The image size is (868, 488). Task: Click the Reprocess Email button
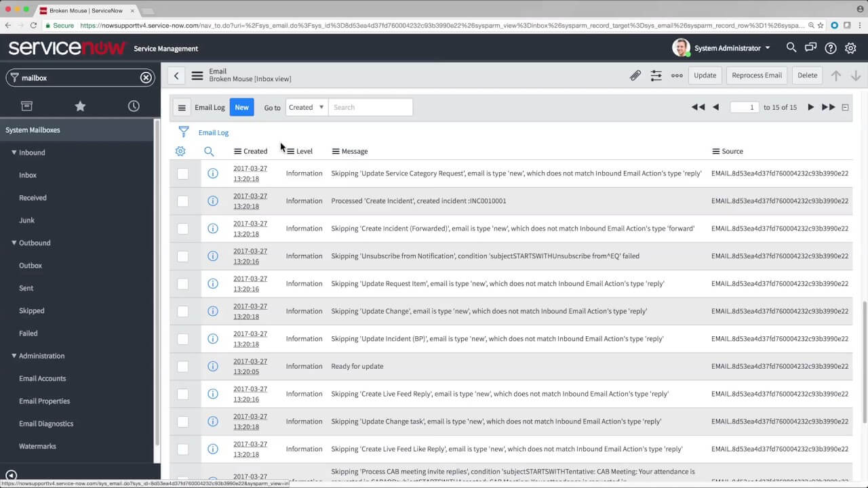(x=756, y=75)
